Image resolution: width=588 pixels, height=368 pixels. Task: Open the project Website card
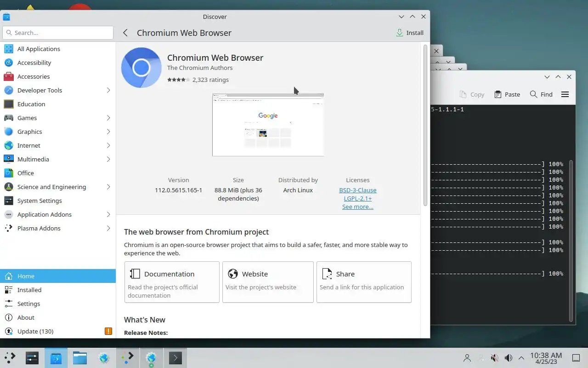click(268, 282)
